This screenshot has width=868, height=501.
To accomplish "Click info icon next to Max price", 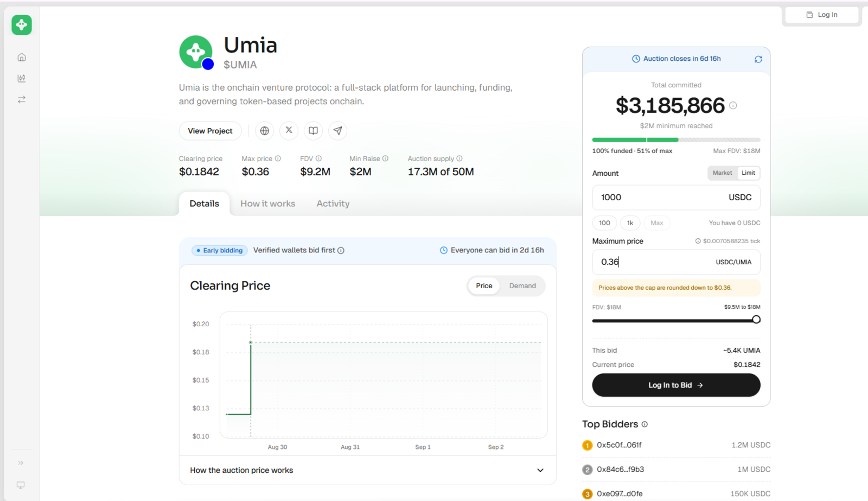I will [278, 158].
